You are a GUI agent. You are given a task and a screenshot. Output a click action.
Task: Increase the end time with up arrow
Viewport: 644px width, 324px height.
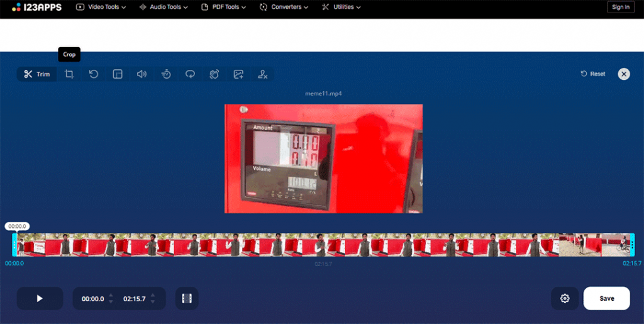click(153, 295)
